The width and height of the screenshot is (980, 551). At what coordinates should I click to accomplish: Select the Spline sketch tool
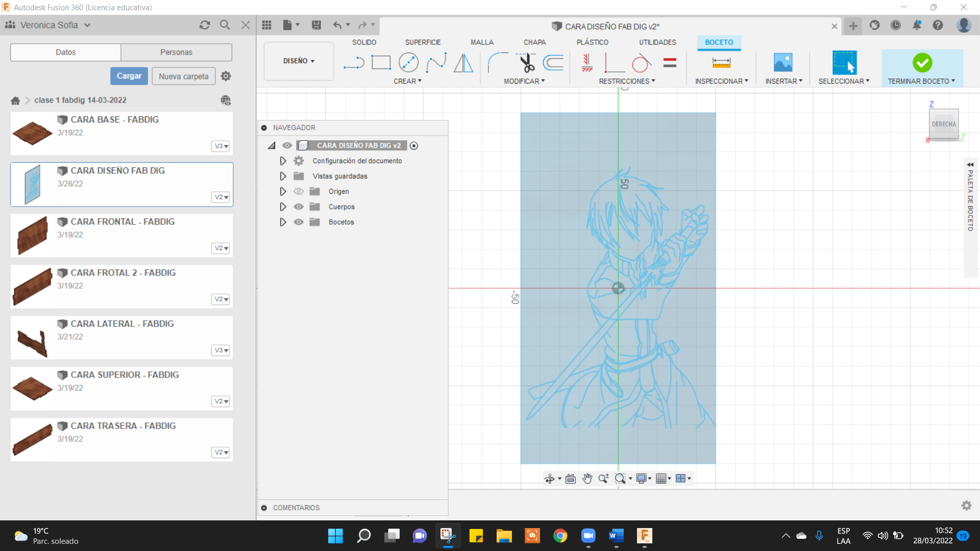[x=436, y=63]
